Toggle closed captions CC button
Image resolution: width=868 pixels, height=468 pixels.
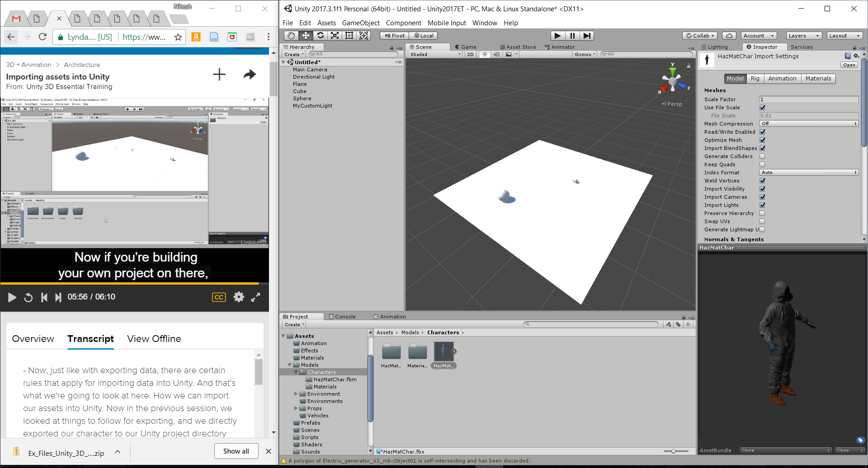click(219, 297)
